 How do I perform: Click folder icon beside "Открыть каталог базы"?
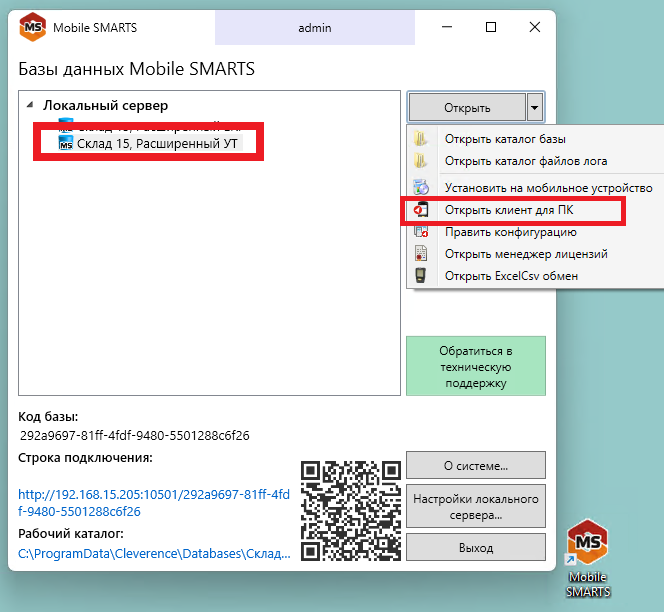click(x=422, y=139)
